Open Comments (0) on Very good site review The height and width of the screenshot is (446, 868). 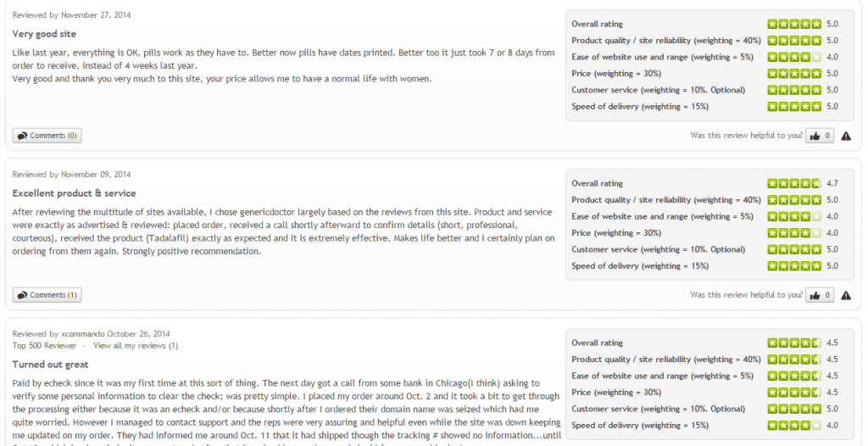pos(47,136)
